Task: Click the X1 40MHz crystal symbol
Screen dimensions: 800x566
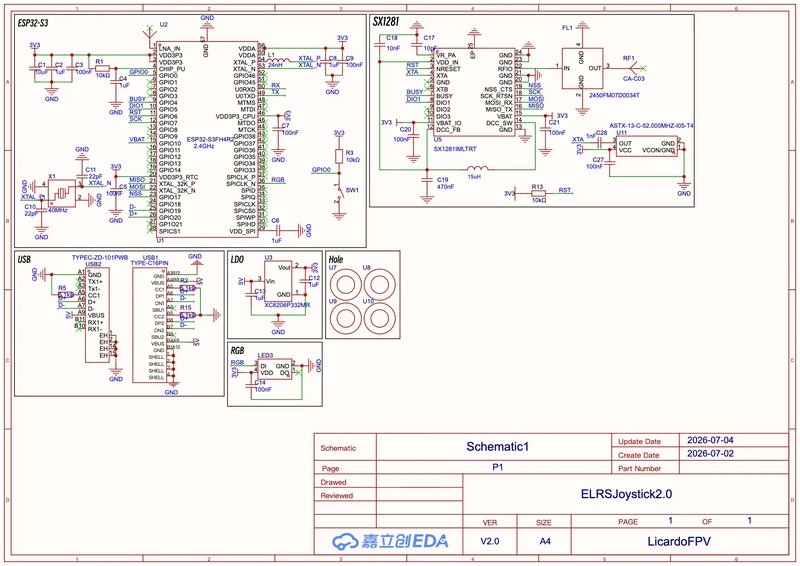Action: click(x=62, y=193)
